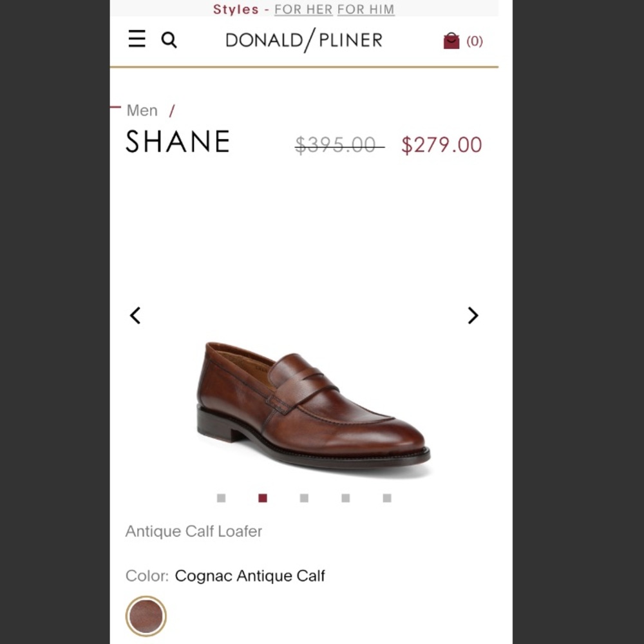
Task: Click the sale price $279.00
Action: [x=442, y=144]
